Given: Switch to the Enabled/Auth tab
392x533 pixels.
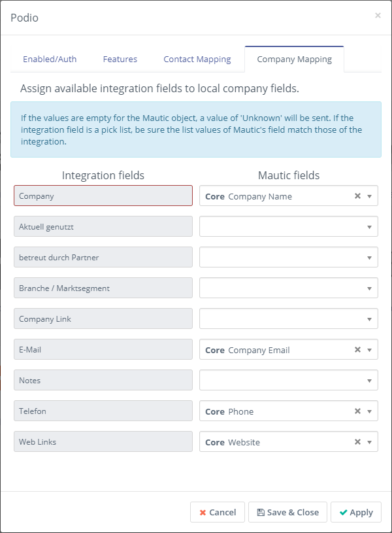Looking at the screenshot, I should [x=50, y=59].
